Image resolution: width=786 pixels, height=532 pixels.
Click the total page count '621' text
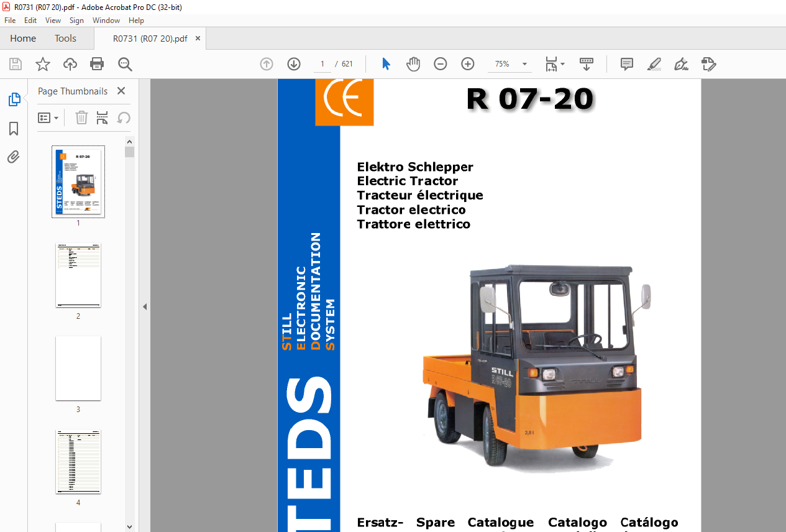[x=347, y=64]
